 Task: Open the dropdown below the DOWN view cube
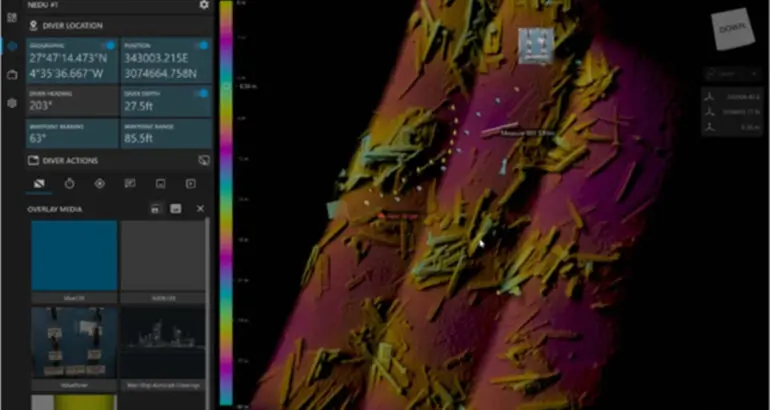(731, 74)
